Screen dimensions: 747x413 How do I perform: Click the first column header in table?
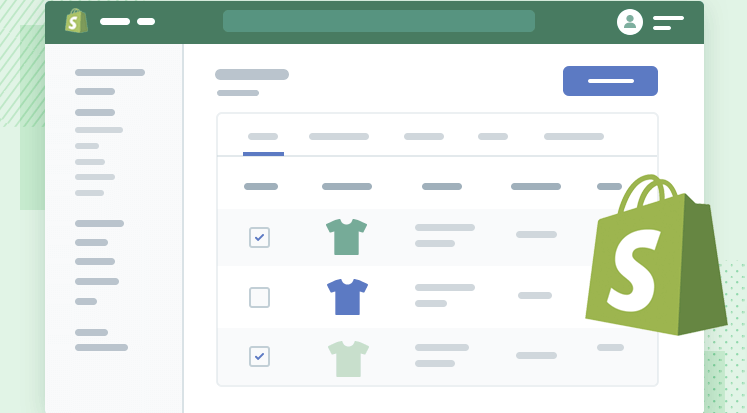(261, 186)
